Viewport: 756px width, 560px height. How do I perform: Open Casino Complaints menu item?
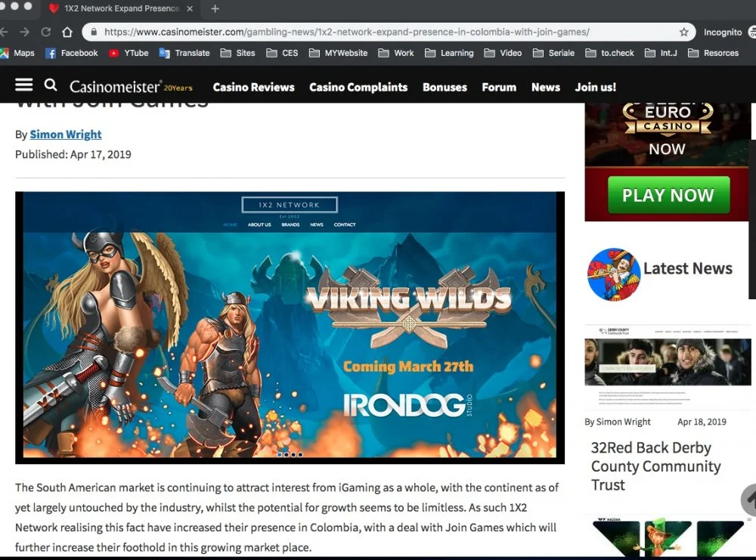(358, 87)
